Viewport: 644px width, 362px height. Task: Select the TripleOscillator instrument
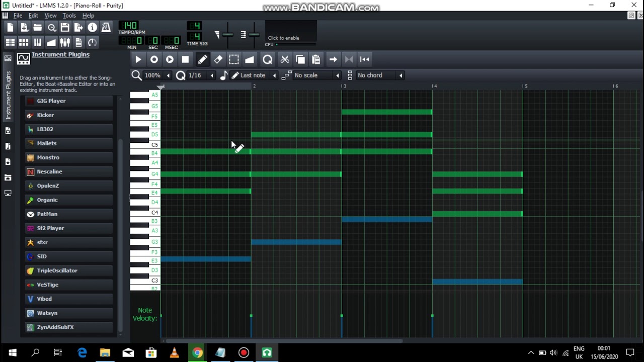tap(68, 270)
